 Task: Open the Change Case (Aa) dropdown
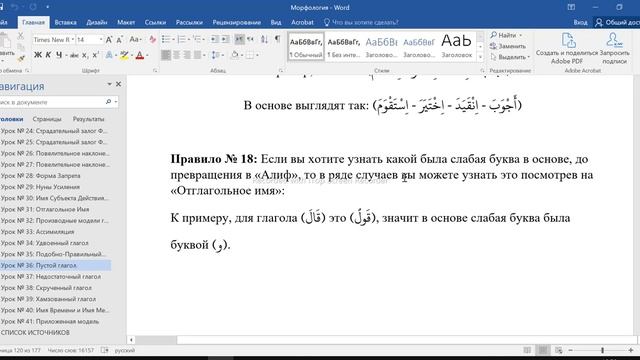(136, 40)
